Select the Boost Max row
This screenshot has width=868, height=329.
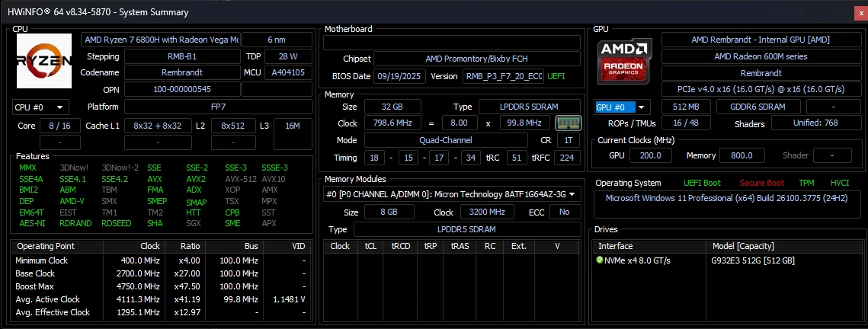pos(161,286)
